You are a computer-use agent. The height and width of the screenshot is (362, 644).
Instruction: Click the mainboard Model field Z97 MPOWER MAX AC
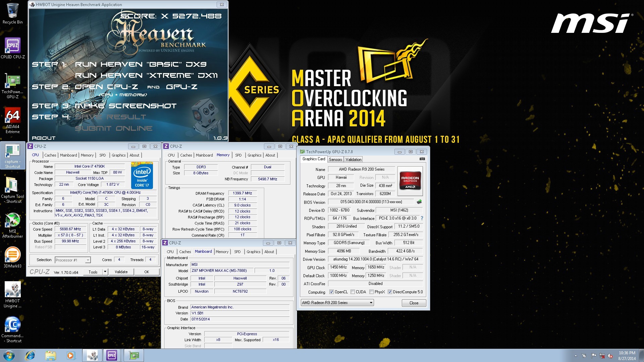click(x=222, y=270)
